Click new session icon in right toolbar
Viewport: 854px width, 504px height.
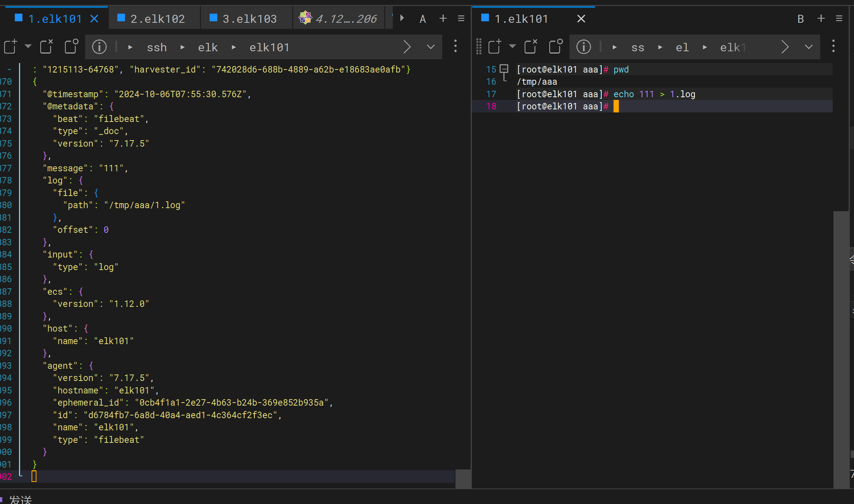coord(495,47)
